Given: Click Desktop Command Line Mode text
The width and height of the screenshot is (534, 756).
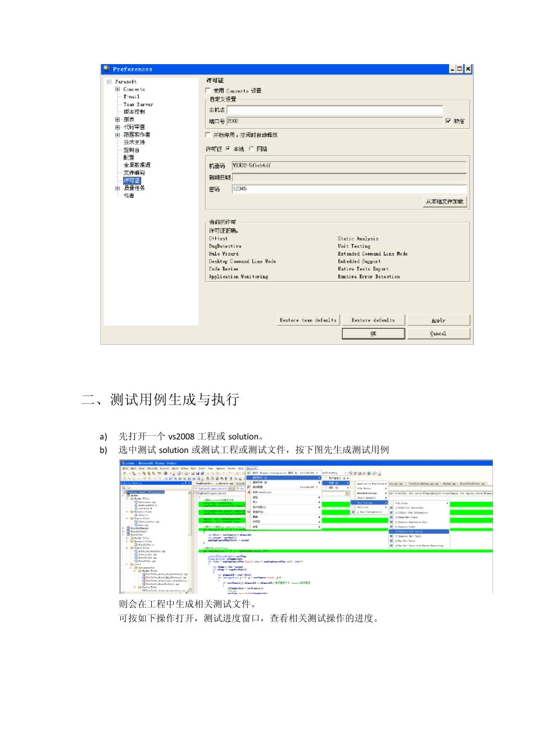Looking at the screenshot, I should [x=242, y=261].
